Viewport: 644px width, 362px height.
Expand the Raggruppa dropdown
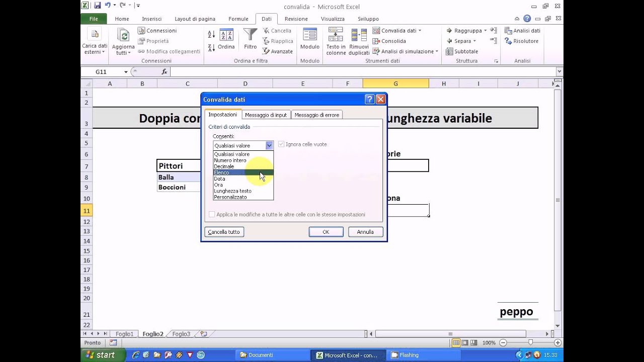[486, 31]
